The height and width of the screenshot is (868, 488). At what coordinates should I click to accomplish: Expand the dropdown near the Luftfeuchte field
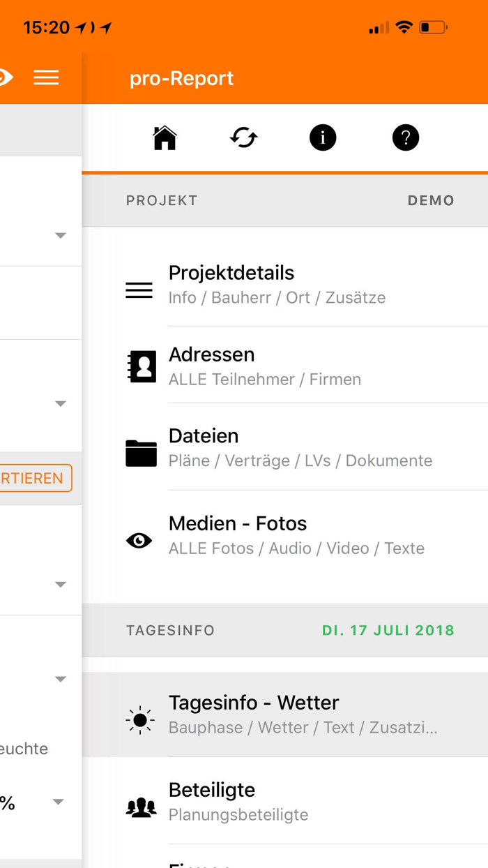click(61, 679)
